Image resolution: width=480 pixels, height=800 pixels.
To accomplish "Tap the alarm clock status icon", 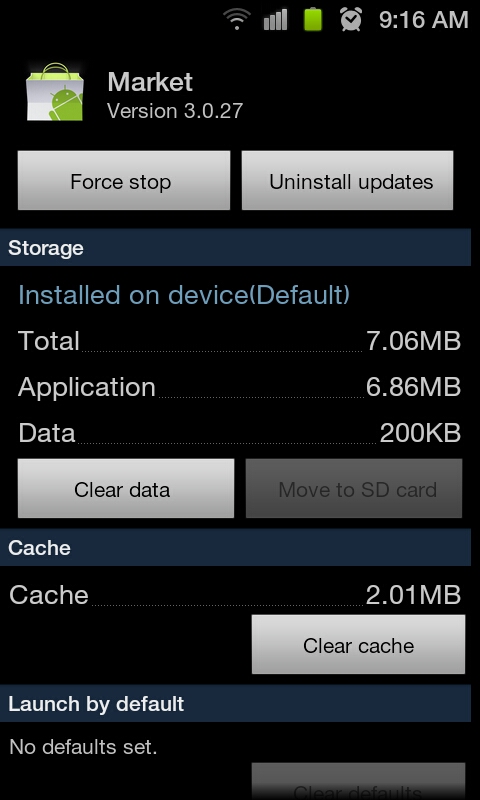I will (x=351, y=19).
